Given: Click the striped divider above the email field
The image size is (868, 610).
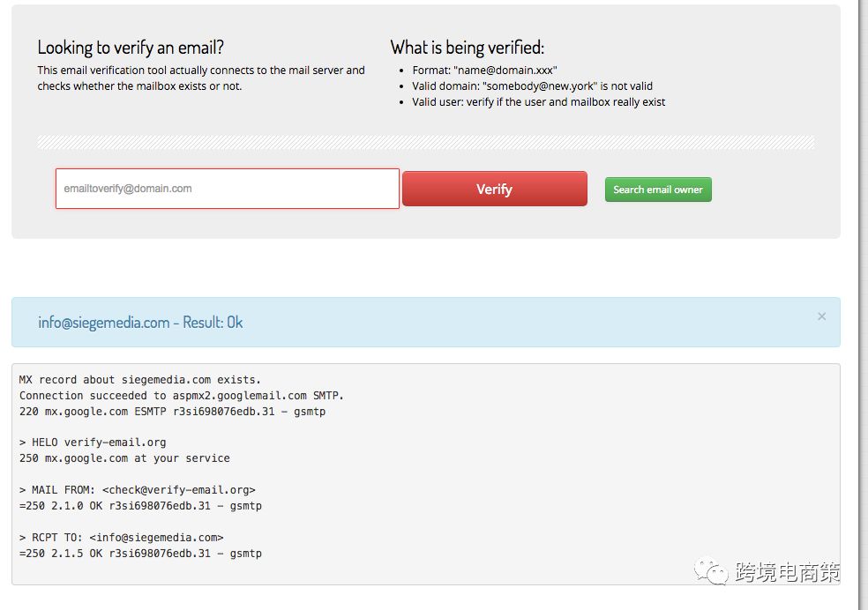Looking at the screenshot, I should [425, 142].
